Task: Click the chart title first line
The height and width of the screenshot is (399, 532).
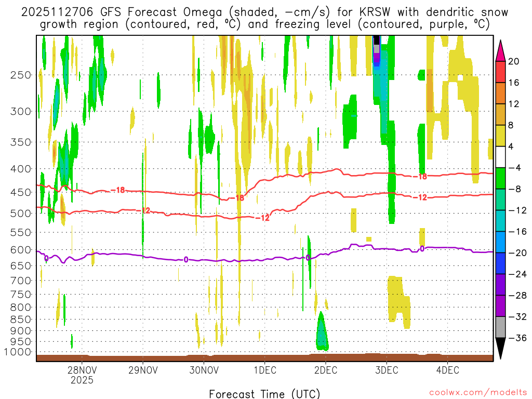Action: (x=264, y=12)
